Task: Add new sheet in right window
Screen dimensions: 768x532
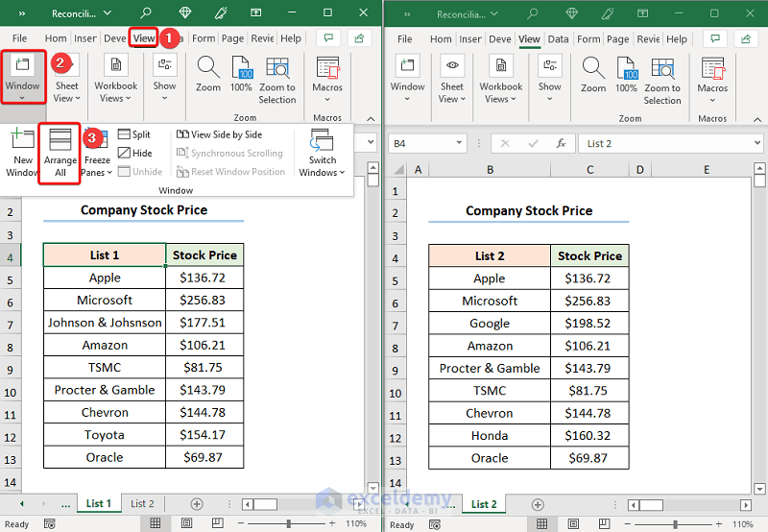Action: point(538,504)
